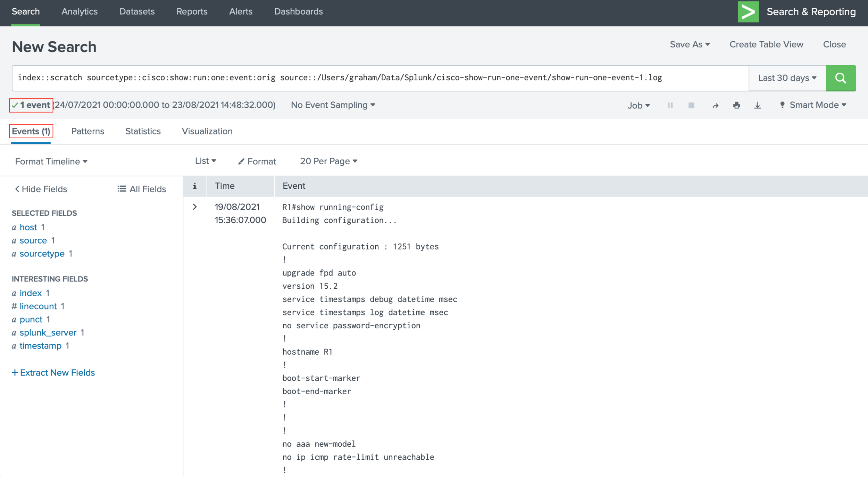Open Create Table View

click(767, 44)
